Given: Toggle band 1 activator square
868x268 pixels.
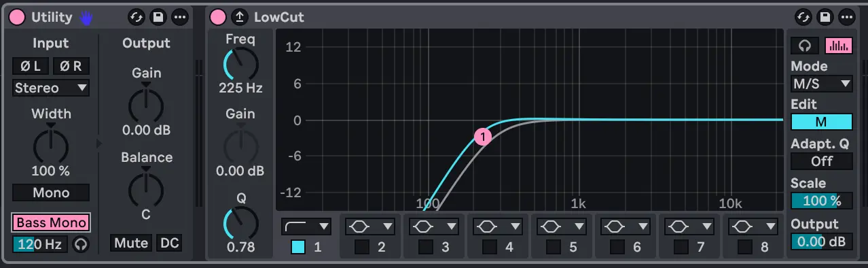Looking at the screenshot, I should [297, 247].
